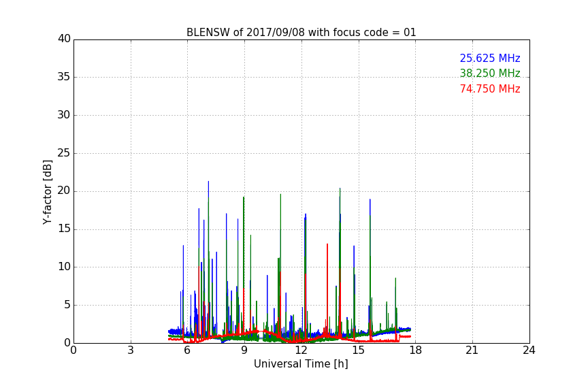588x392 pixels.
Task: Click the y-axis tick label 40
Action: pos(64,39)
